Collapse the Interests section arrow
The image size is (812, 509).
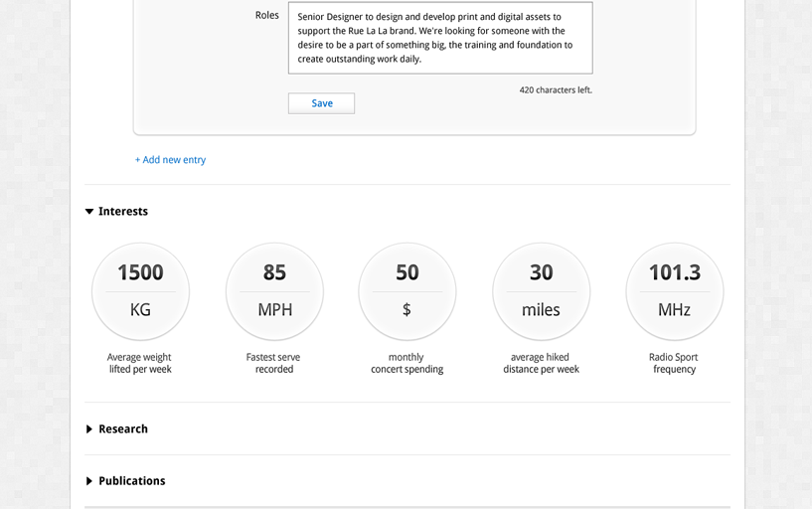[x=89, y=212]
